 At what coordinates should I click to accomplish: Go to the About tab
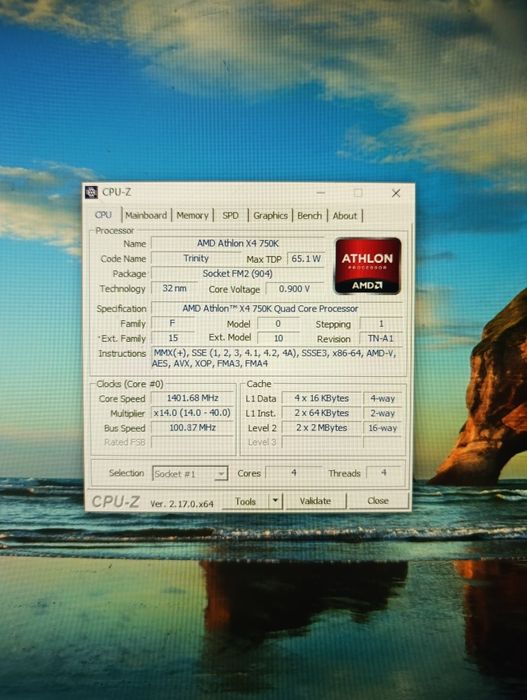pyautogui.click(x=344, y=215)
